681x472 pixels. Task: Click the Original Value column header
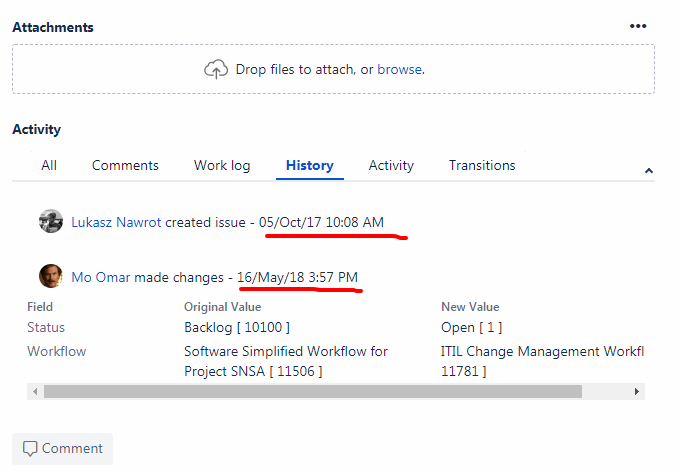tap(222, 307)
